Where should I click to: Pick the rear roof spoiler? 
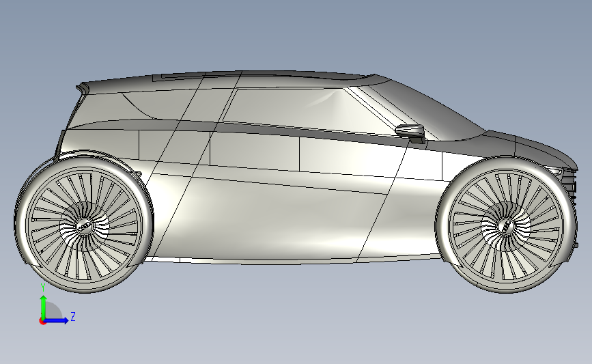83,88
